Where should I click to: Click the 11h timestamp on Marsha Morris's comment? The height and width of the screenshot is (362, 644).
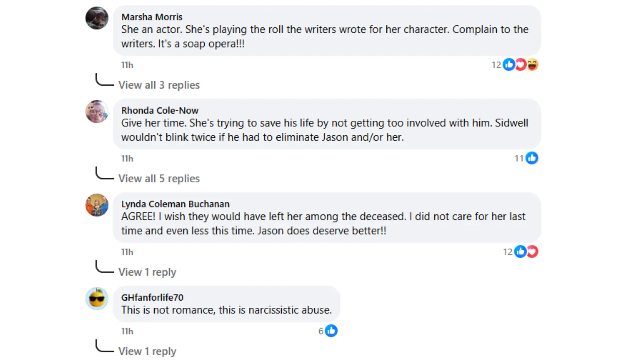[127, 65]
